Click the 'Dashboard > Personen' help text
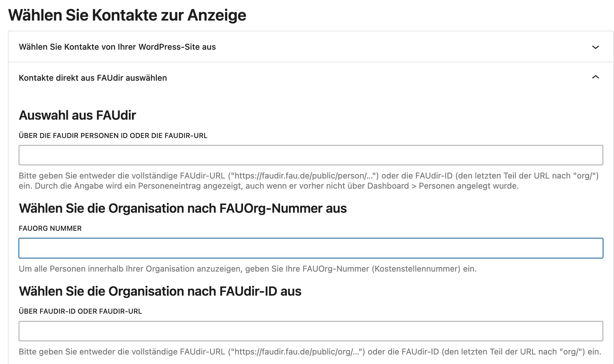This screenshot has height=364, width=614. [x=442, y=186]
